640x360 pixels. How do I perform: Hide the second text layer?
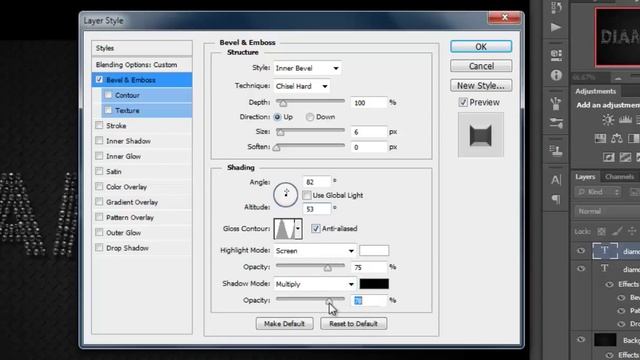(x=581, y=269)
